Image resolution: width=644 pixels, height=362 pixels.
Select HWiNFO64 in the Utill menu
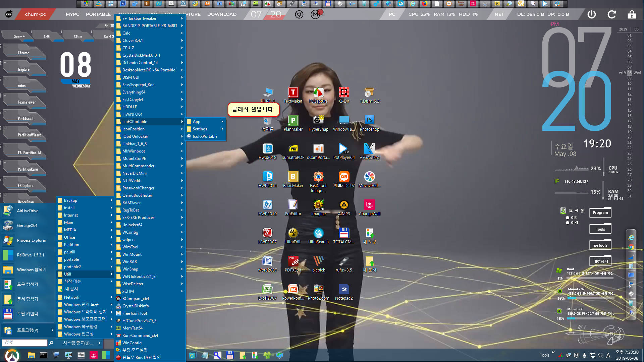point(150,114)
